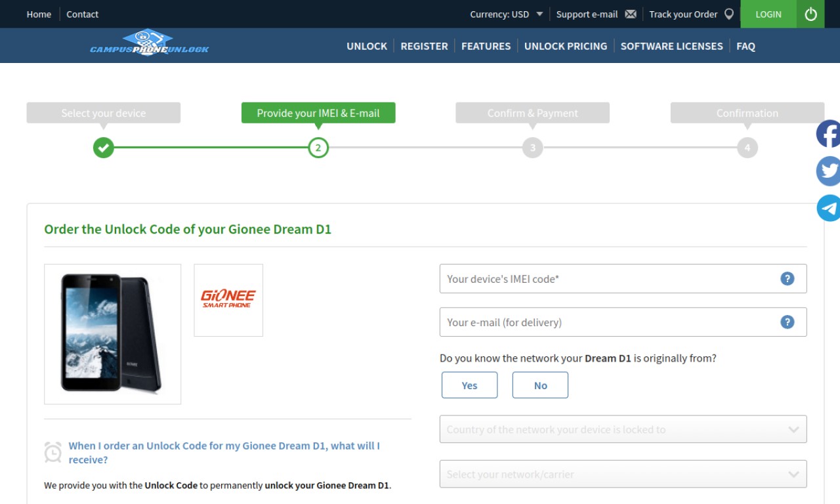This screenshot has height=504, width=840.
Task: Open the UNLOCK PRICING menu item
Action: click(x=566, y=46)
